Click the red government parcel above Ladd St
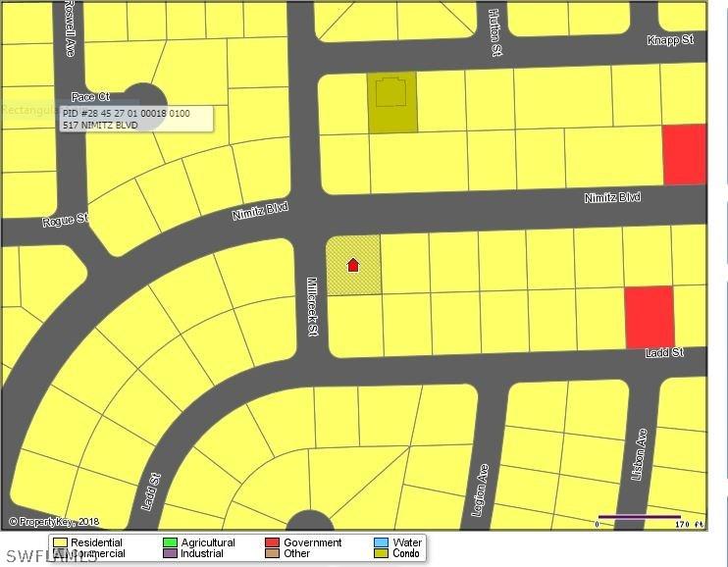The height and width of the screenshot is (567, 728). 650,317
